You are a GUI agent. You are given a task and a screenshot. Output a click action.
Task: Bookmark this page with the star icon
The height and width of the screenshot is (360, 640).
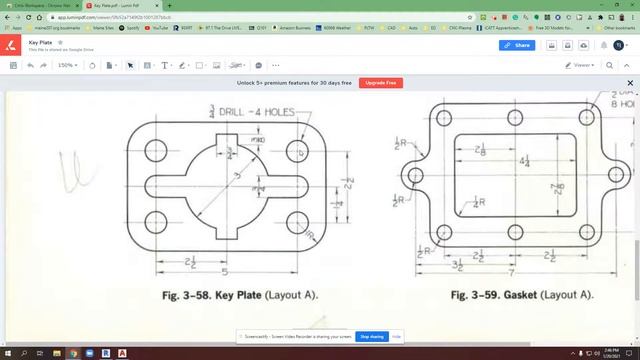[470, 18]
